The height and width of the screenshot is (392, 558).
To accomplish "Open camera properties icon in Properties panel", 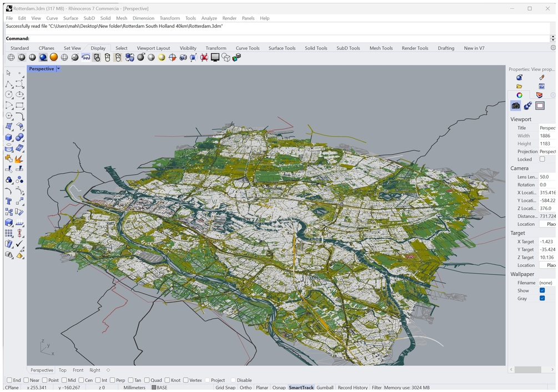I will click(516, 105).
